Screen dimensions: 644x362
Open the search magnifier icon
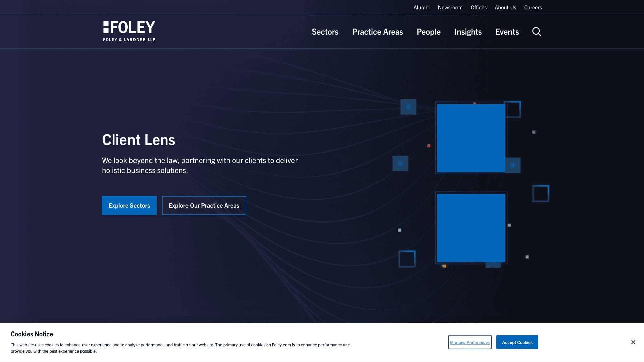click(536, 32)
